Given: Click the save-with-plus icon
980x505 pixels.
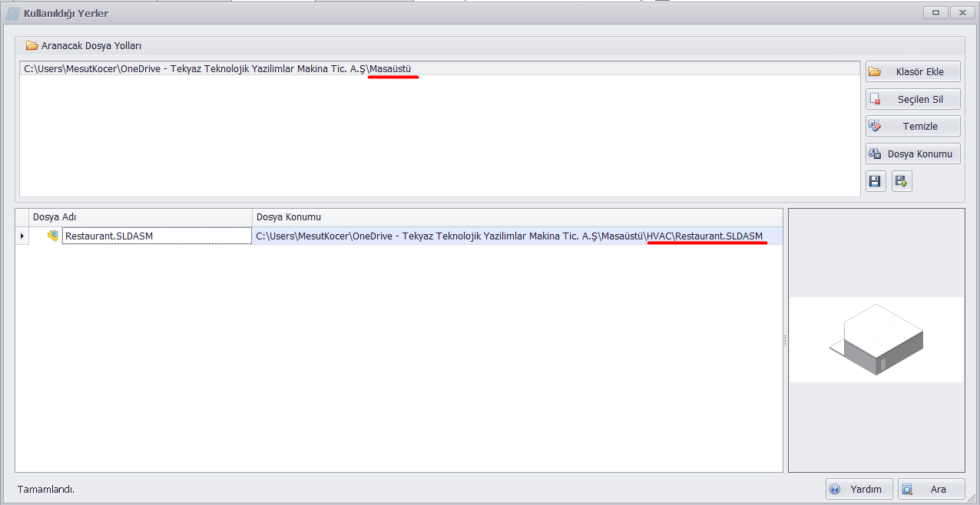Looking at the screenshot, I should pyautogui.click(x=902, y=182).
